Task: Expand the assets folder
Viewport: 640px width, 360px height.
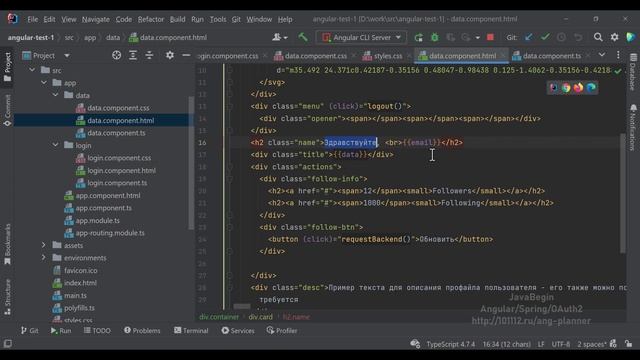Action: coord(44,245)
